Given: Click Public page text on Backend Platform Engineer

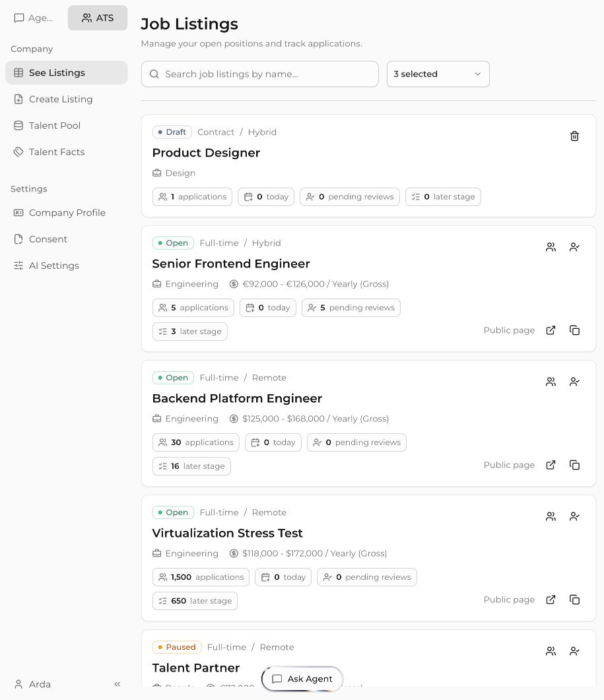Looking at the screenshot, I should 509,465.
